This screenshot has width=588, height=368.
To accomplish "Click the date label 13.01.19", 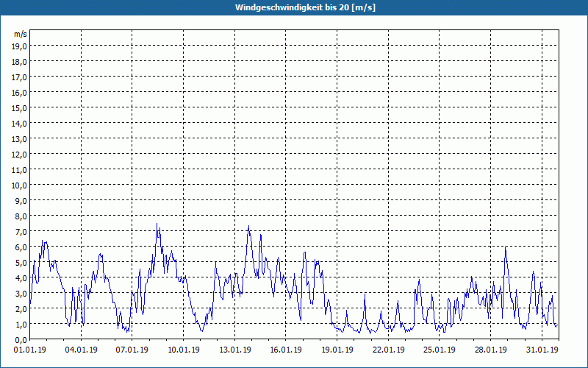I will [x=234, y=350].
